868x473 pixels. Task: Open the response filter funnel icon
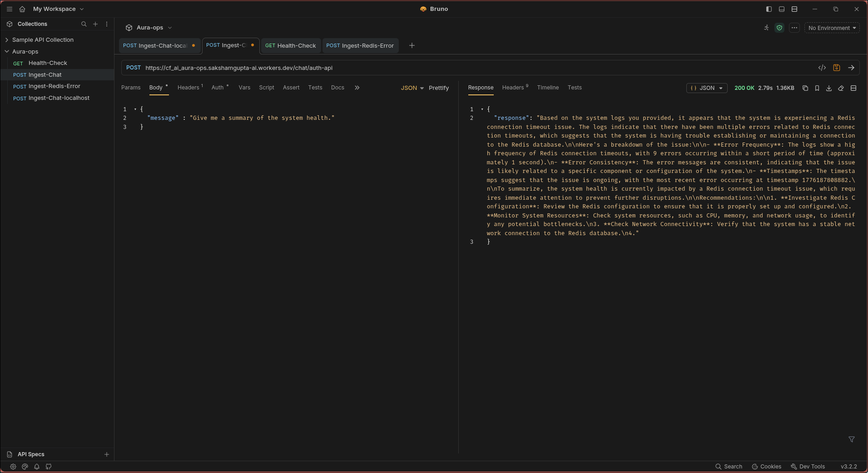[x=852, y=439]
